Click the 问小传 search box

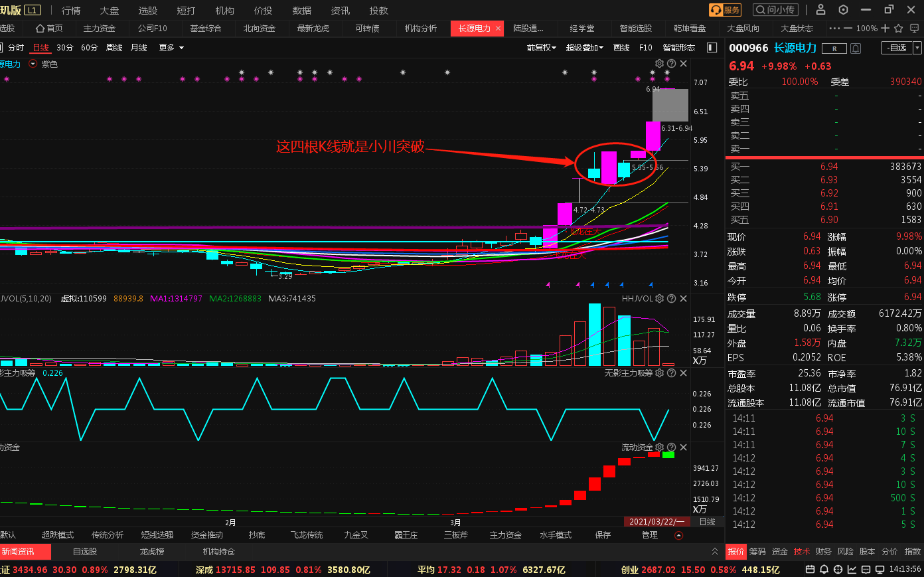coord(775,10)
